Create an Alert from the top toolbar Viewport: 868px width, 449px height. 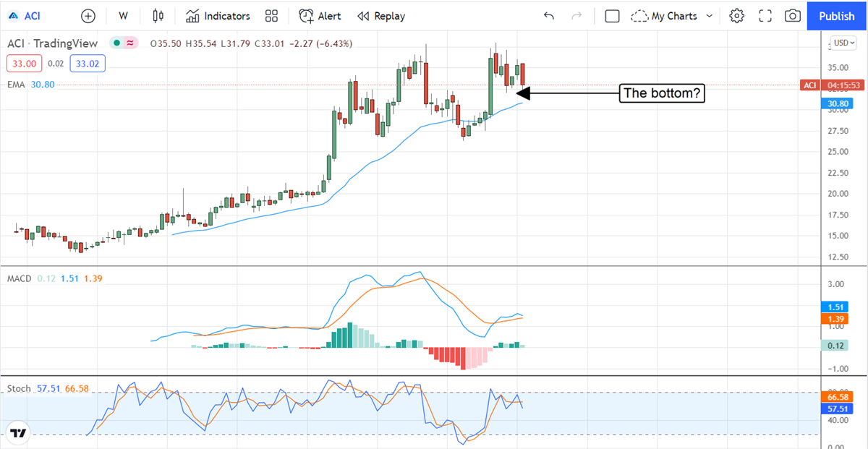tap(321, 16)
